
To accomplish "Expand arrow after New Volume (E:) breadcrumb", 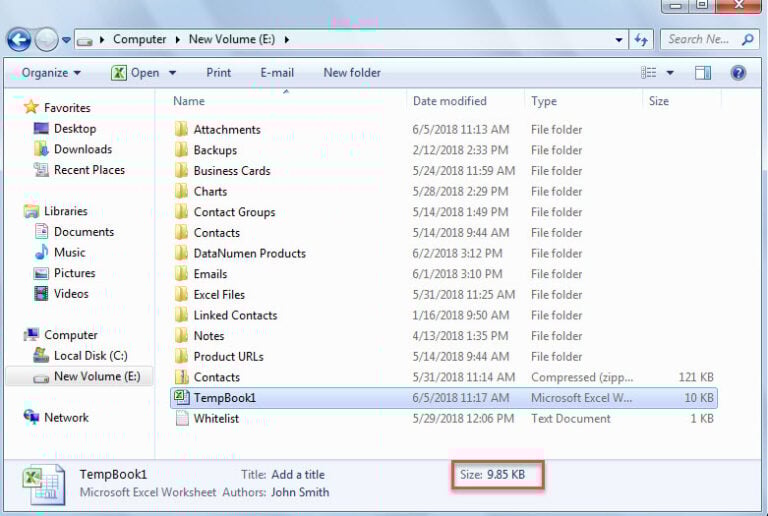I will [286, 40].
